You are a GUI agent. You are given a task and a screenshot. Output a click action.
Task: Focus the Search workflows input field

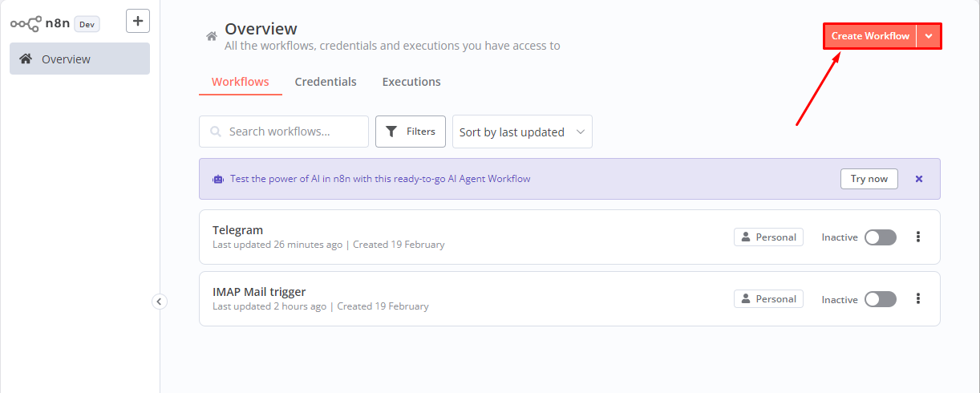pyautogui.click(x=284, y=132)
